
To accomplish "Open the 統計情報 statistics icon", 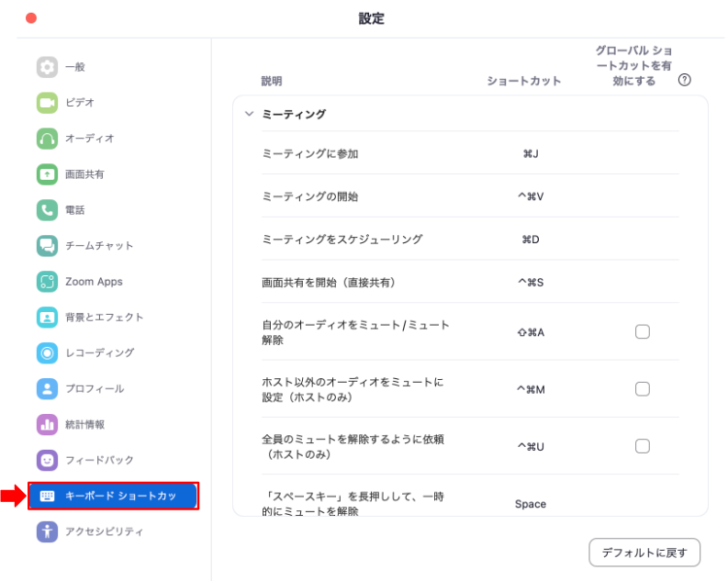I will [47, 425].
